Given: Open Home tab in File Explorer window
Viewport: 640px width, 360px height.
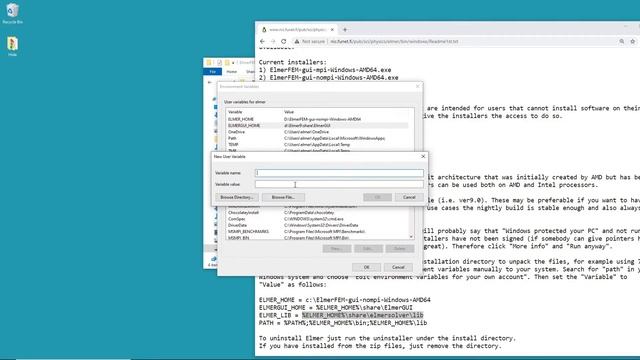Looking at the screenshot, I should click(x=231, y=71).
